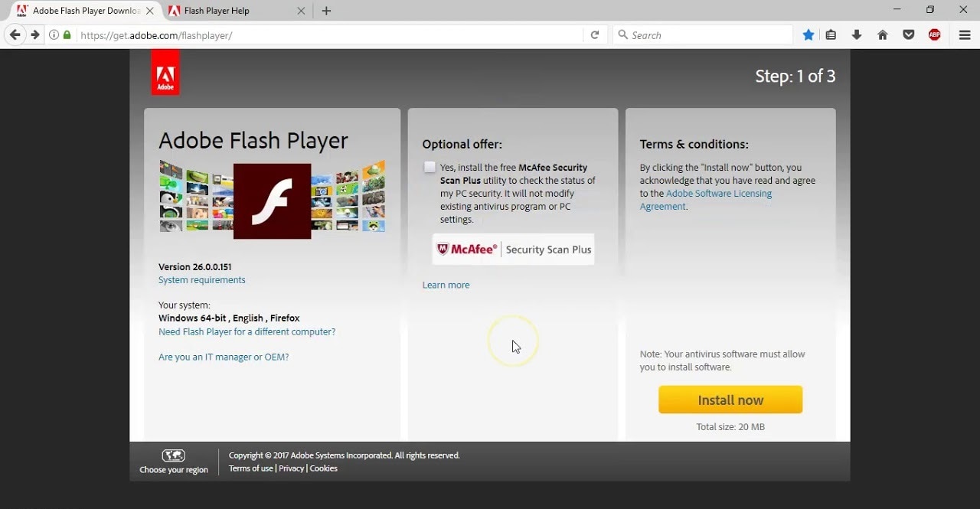This screenshot has height=509, width=980.
Task: Close the Flash Player Help tab
Action: coord(301,11)
